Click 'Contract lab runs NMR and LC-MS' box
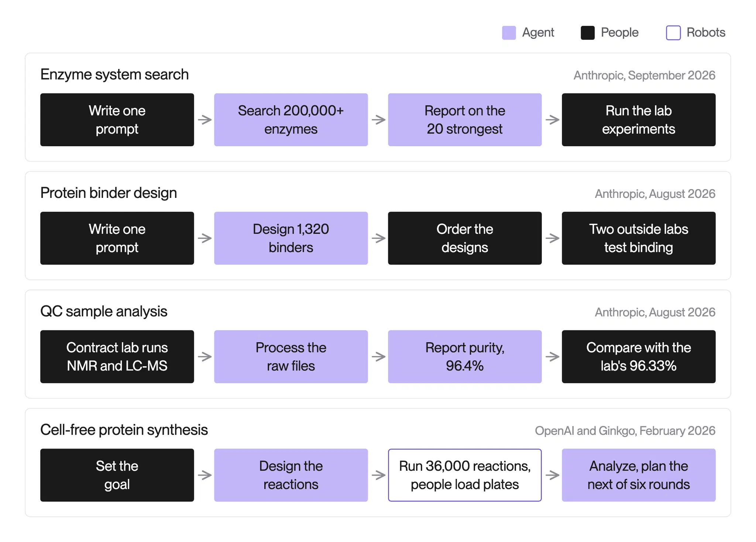The height and width of the screenshot is (542, 756). (117, 357)
